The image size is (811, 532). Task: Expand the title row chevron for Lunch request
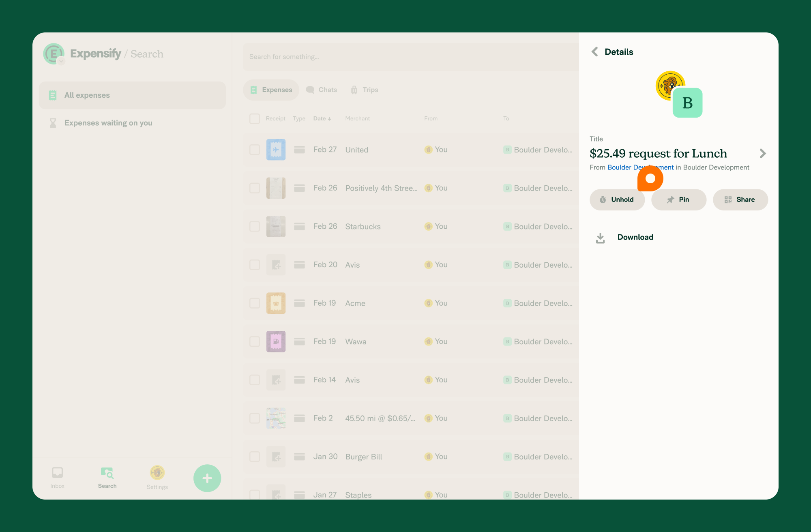[x=763, y=153]
